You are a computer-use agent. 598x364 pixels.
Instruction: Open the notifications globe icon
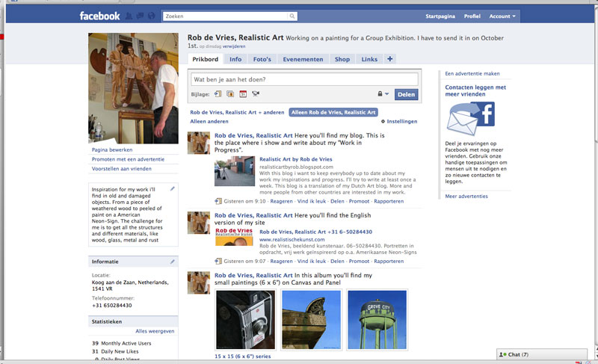152,16
